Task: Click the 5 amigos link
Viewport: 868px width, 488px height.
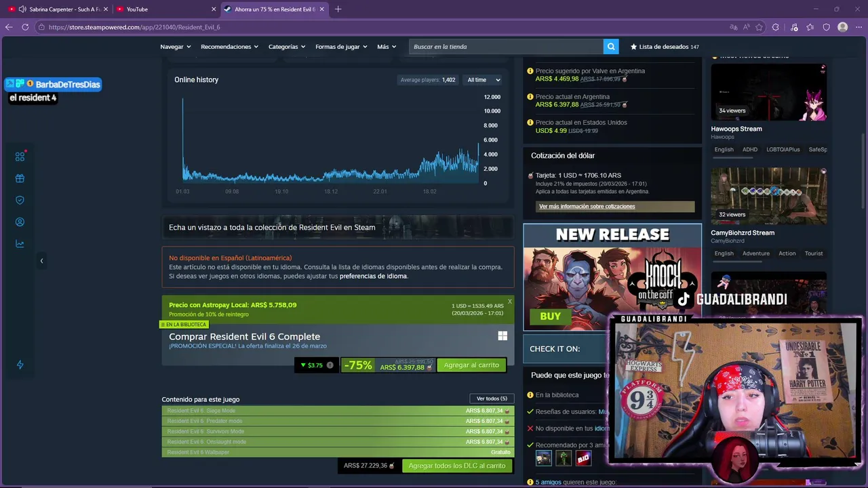Action: (x=549, y=483)
